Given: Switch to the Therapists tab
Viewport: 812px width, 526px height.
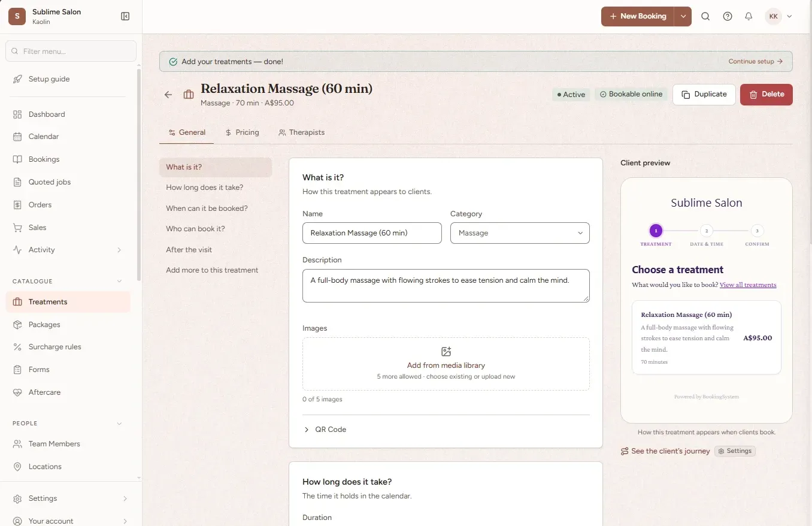Looking at the screenshot, I should (302, 132).
